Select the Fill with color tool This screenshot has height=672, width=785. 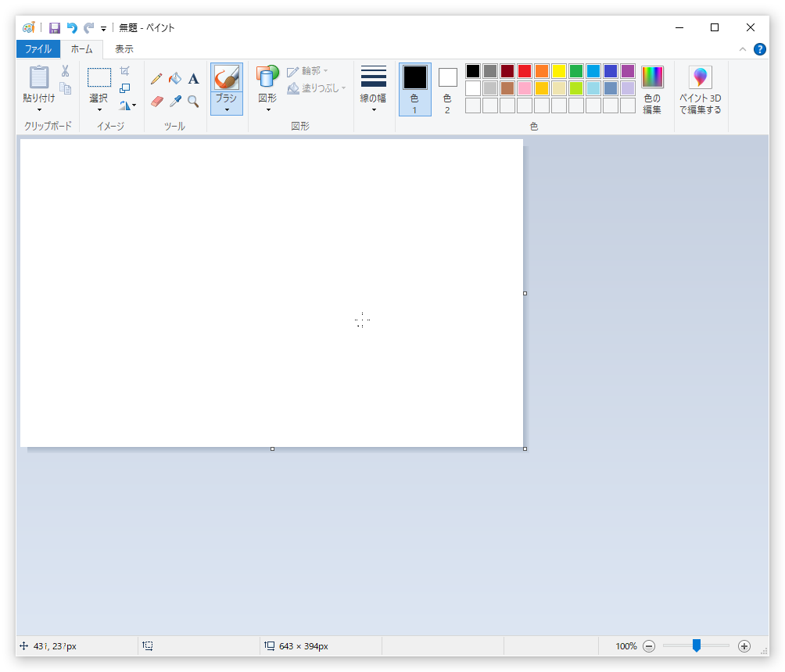175,78
